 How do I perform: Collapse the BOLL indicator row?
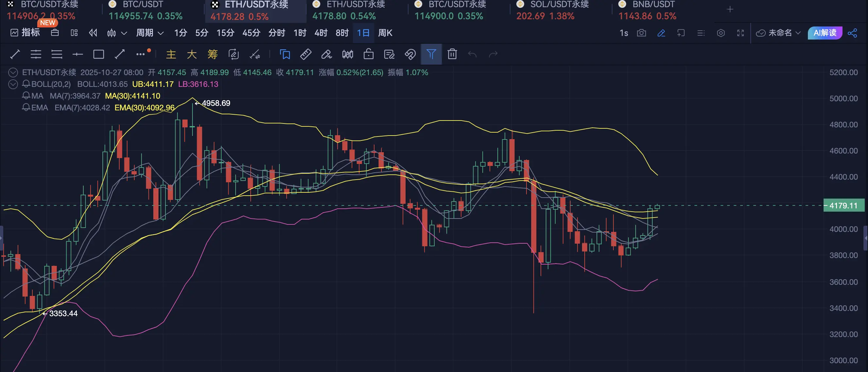tap(13, 84)
